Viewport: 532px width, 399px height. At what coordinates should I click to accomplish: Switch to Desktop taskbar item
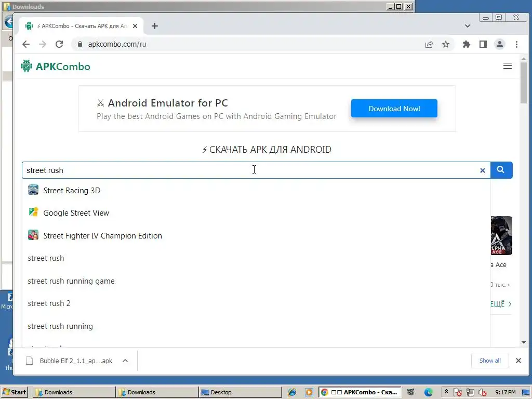pyautogui.click(x=240, y=392)
